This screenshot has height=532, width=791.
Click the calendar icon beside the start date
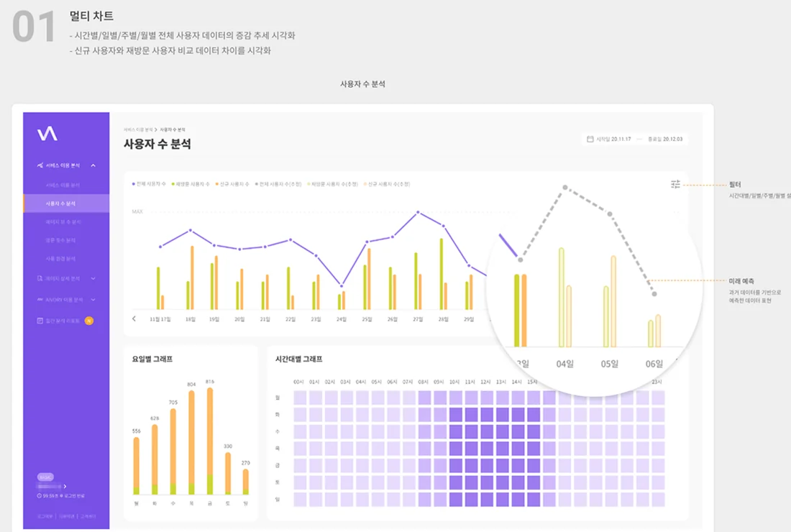[x=590, y=139]
